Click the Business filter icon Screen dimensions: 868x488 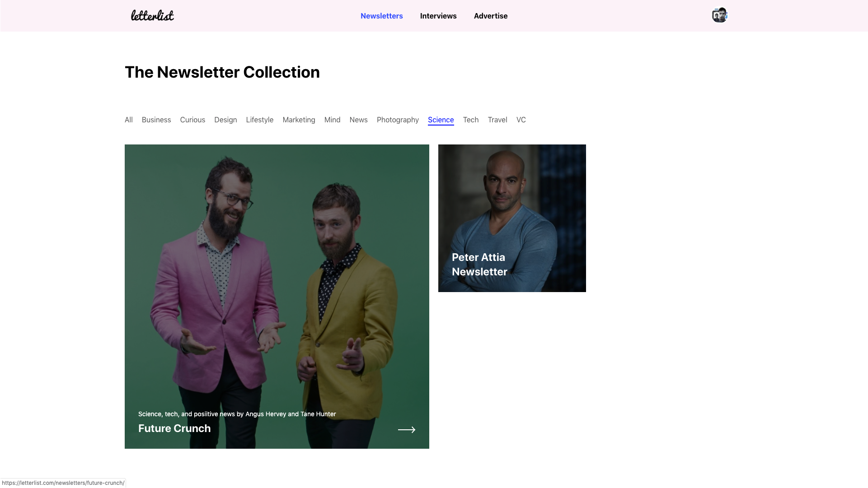point(156,119)
